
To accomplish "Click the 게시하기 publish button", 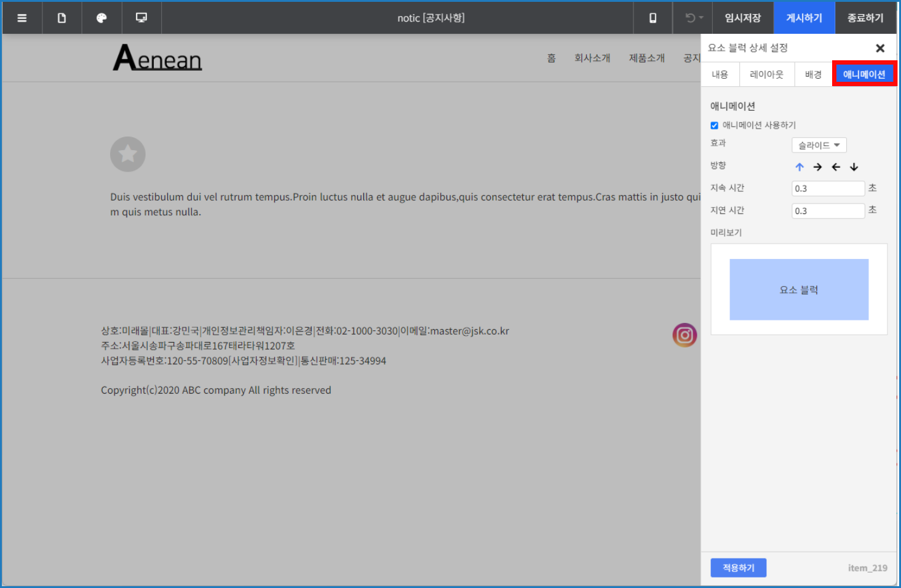I will (x=804, y=18).
